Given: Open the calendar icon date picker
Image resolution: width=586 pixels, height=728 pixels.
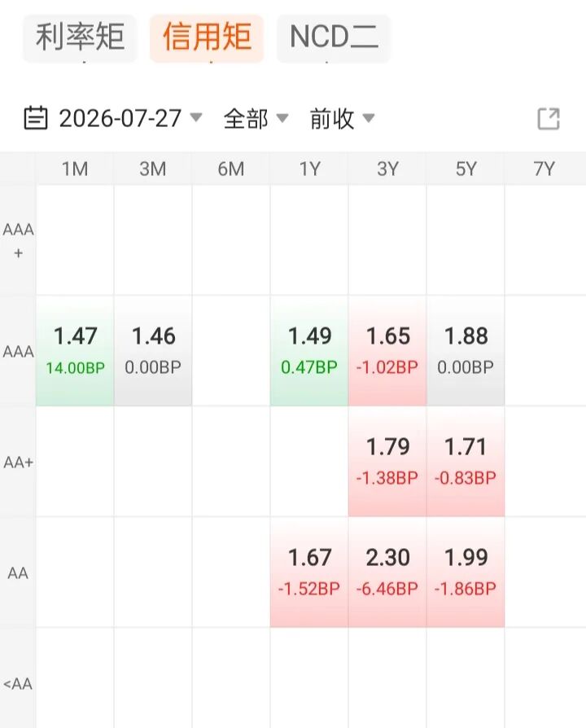Looking at the screenshot, I should [35, 118].
